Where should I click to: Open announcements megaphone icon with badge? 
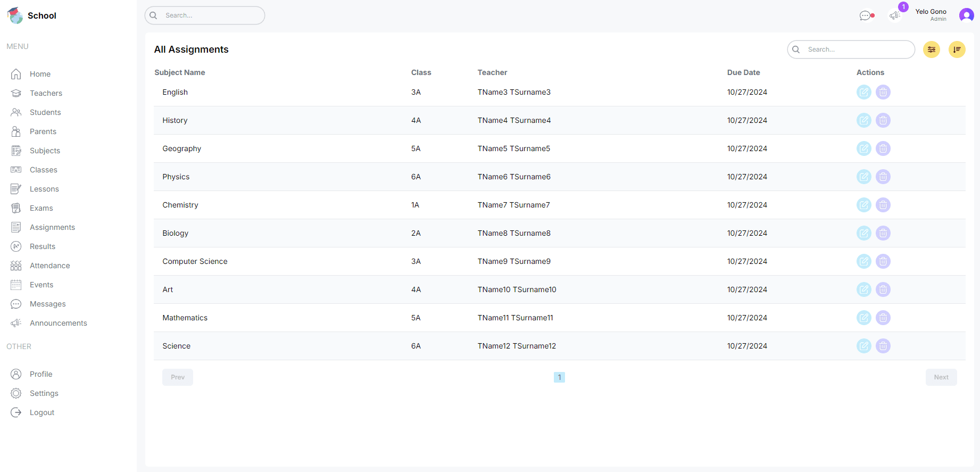coord(895,15)
